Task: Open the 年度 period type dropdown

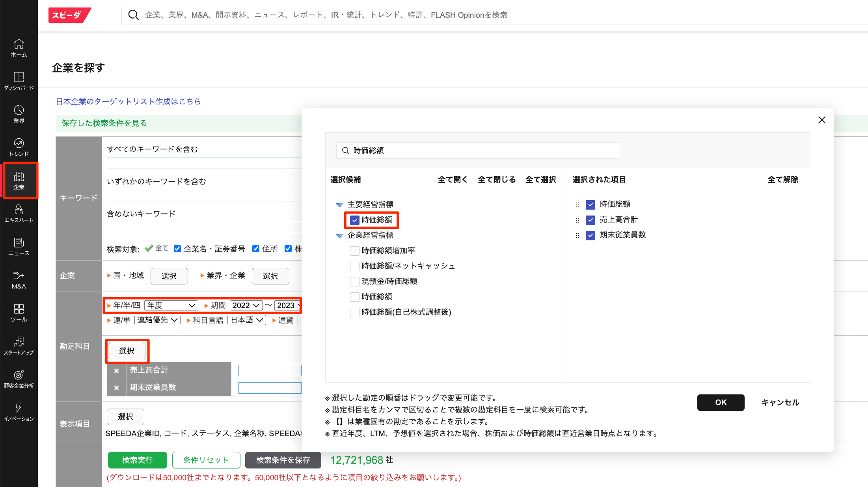Action: tap(171, 305)
